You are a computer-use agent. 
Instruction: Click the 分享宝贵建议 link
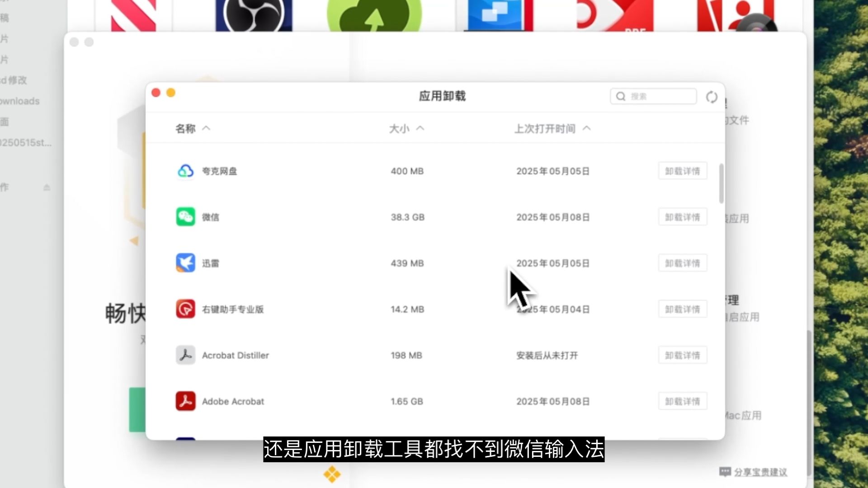(760, 472)
